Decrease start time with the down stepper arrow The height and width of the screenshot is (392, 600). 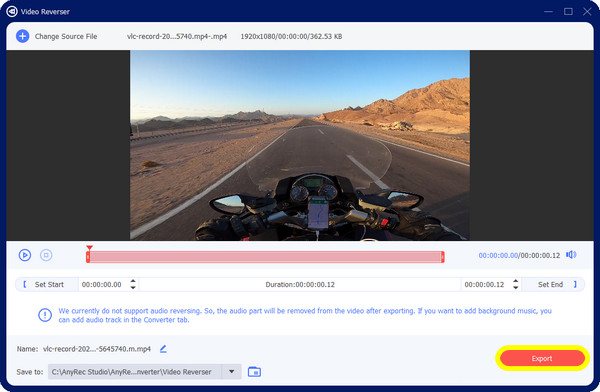coord(133,287)
